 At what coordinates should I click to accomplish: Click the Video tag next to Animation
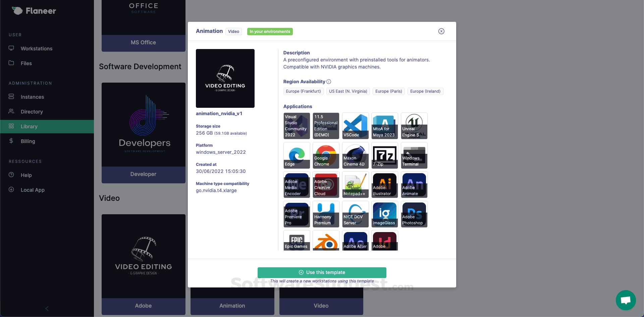233,31
